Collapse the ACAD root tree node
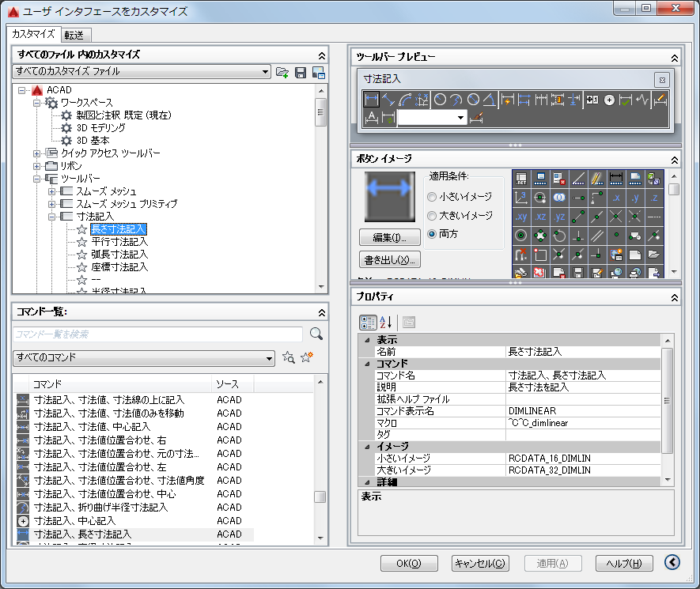This screenshot has height=589, width=700. tap(22, 90)
